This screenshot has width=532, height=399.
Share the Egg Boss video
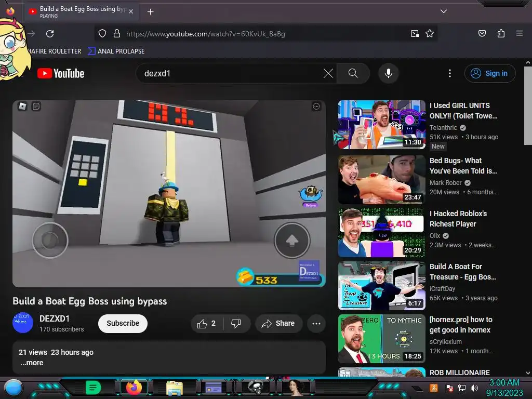[x=278, y=324]
